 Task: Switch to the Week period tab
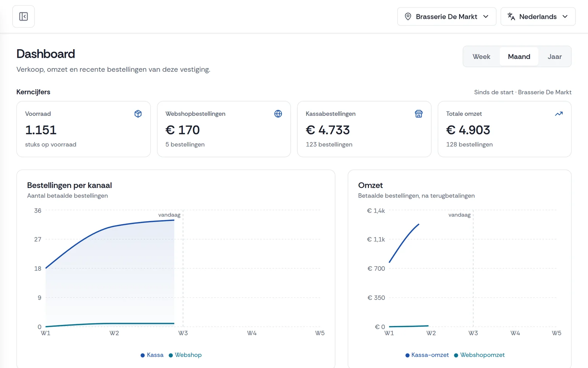point(481,57)
